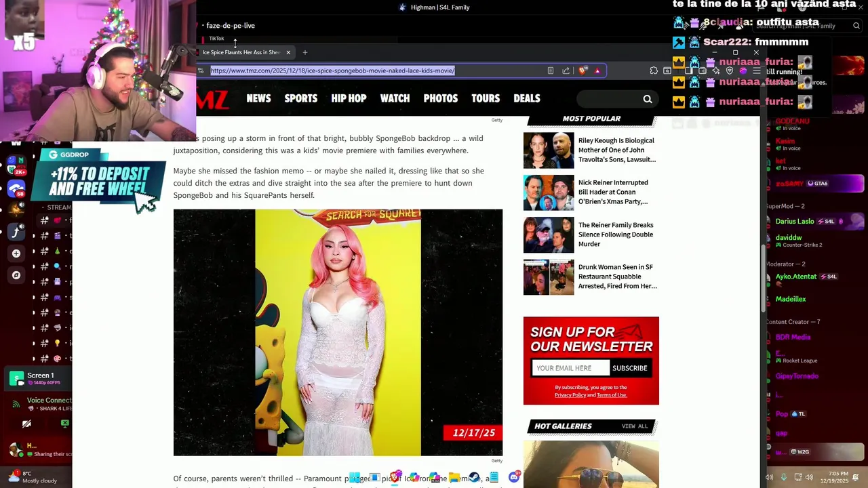Open the Privacy Policy link
The height and width of the screenshot is (488, 868).
point(570,395)
